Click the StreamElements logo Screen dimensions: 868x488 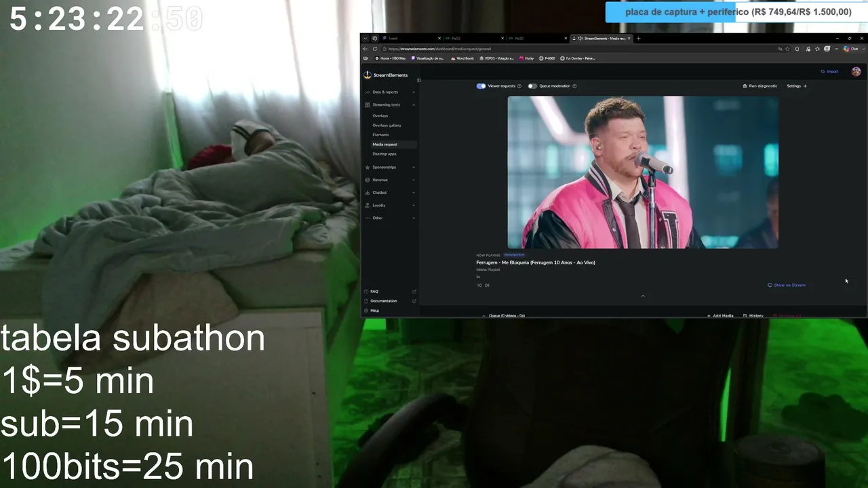coord(386,75)
